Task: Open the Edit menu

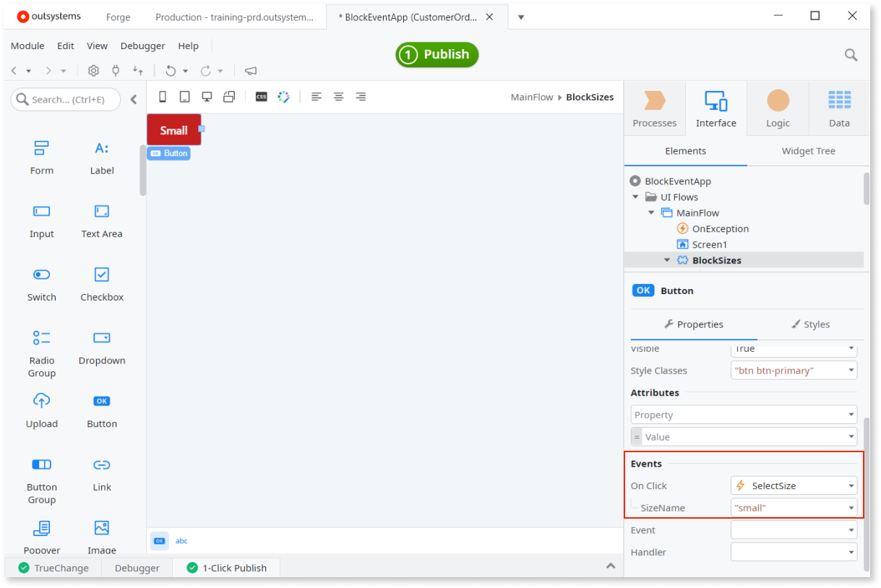Action: (66, 46)
